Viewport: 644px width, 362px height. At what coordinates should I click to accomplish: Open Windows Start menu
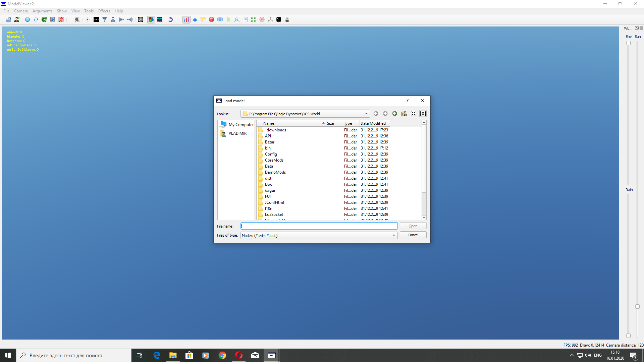[8, 355]
